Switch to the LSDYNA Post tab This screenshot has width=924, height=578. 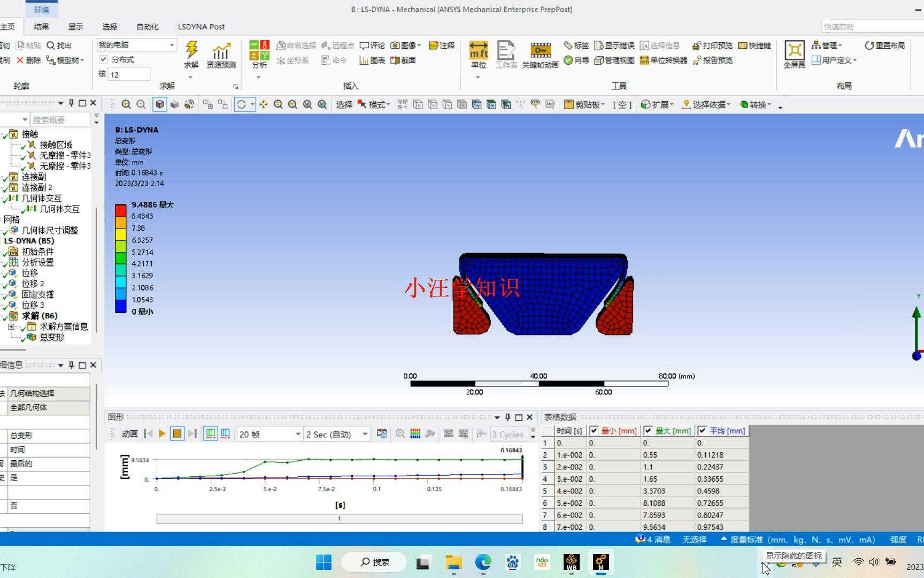coord(201,26)
